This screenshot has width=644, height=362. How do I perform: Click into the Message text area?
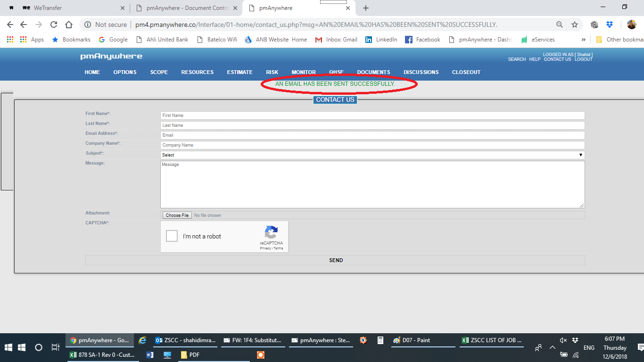pos(372,184)
